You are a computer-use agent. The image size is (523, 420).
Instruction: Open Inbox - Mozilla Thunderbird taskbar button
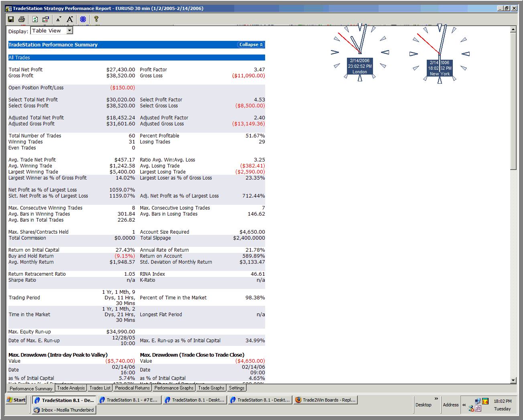coord(64,410)
